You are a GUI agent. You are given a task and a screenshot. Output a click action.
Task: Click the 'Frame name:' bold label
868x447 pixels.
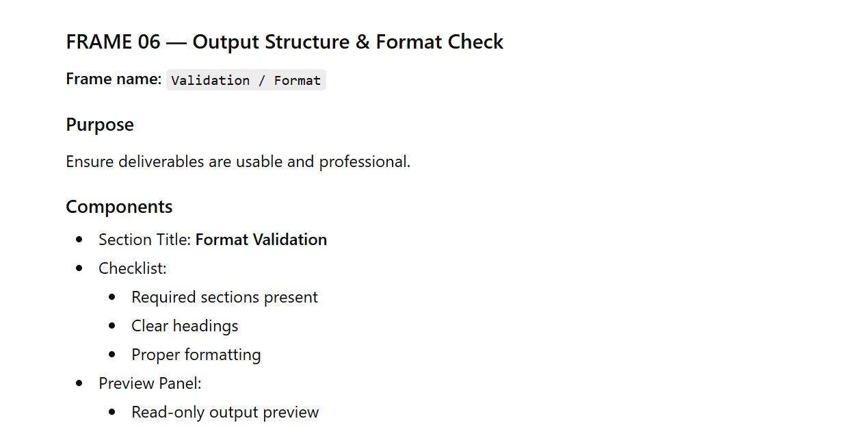click(x=114, y=79)
